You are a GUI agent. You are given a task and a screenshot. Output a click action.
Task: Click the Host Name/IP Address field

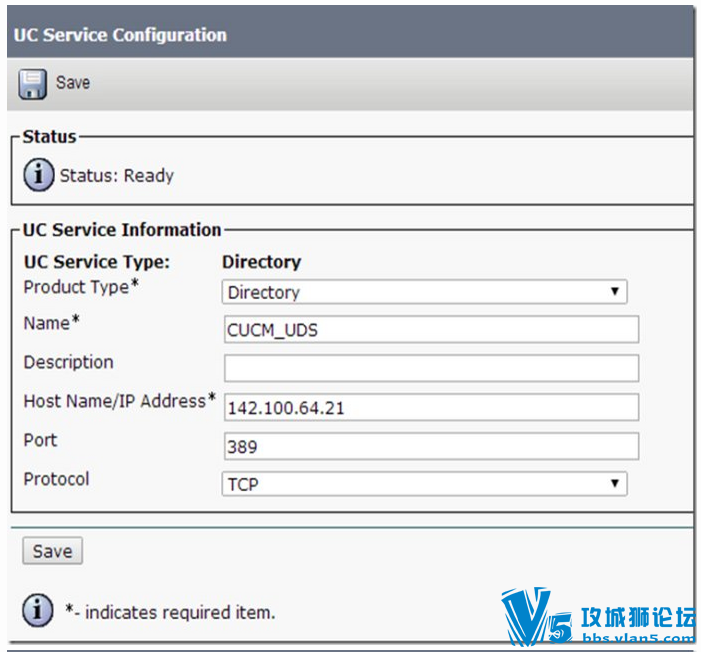point(431,407)
